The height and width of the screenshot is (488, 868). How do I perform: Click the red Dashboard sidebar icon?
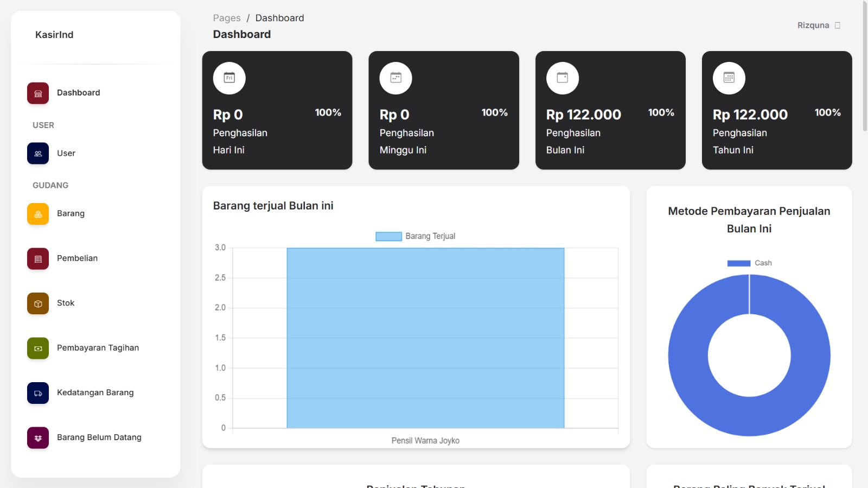coord(38,93)
